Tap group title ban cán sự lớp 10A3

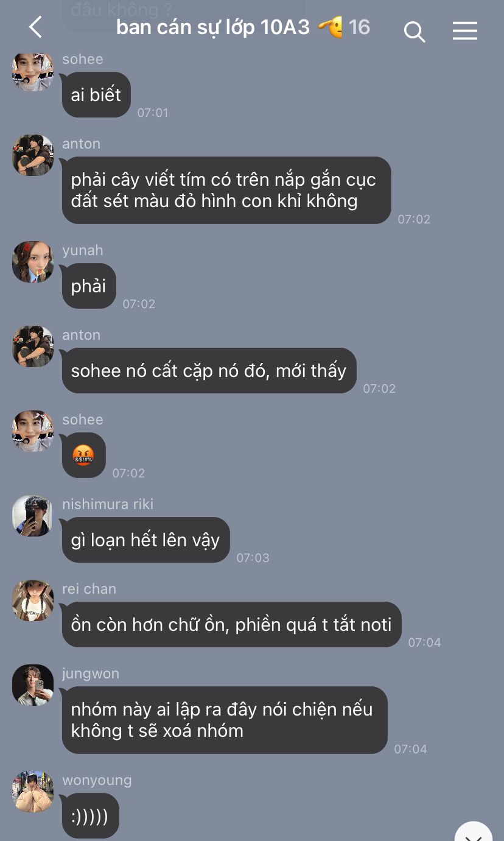pos(213,27)
